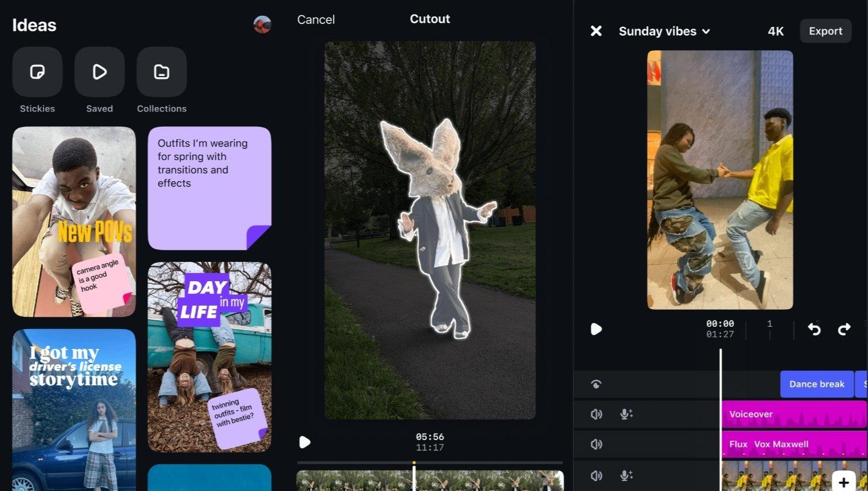This screenshot has height=491, width=868.
Task: Click the profile avatar in Ideas
Action: point(262,25)
